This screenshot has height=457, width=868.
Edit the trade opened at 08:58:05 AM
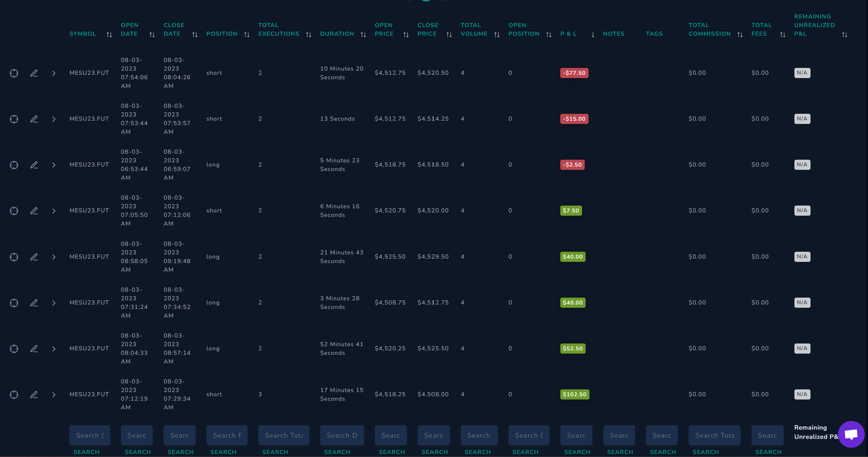tap(34, 257)
